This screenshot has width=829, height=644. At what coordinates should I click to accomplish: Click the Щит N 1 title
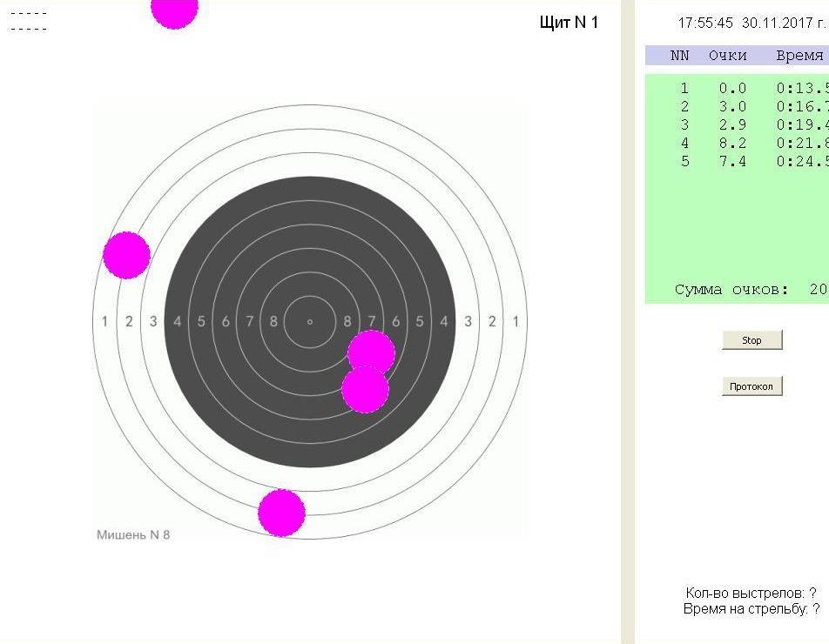[x=569, y=23]
